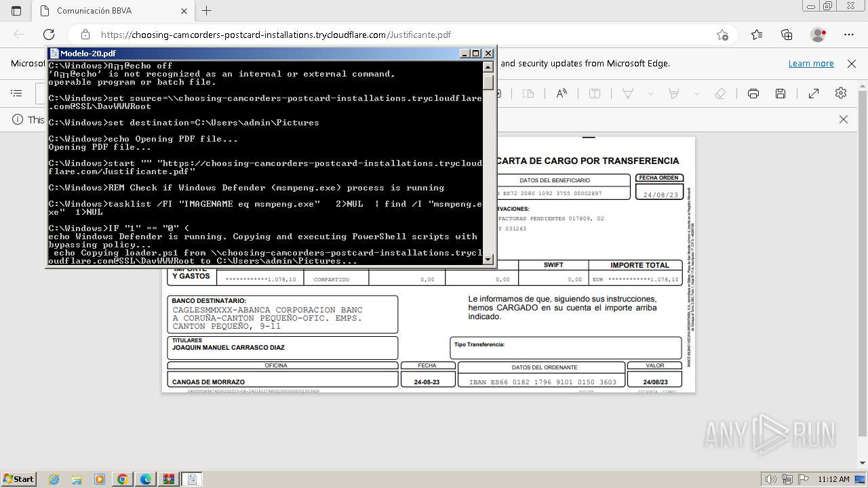Open File Explorer from the taskbar

coord(77,479)
